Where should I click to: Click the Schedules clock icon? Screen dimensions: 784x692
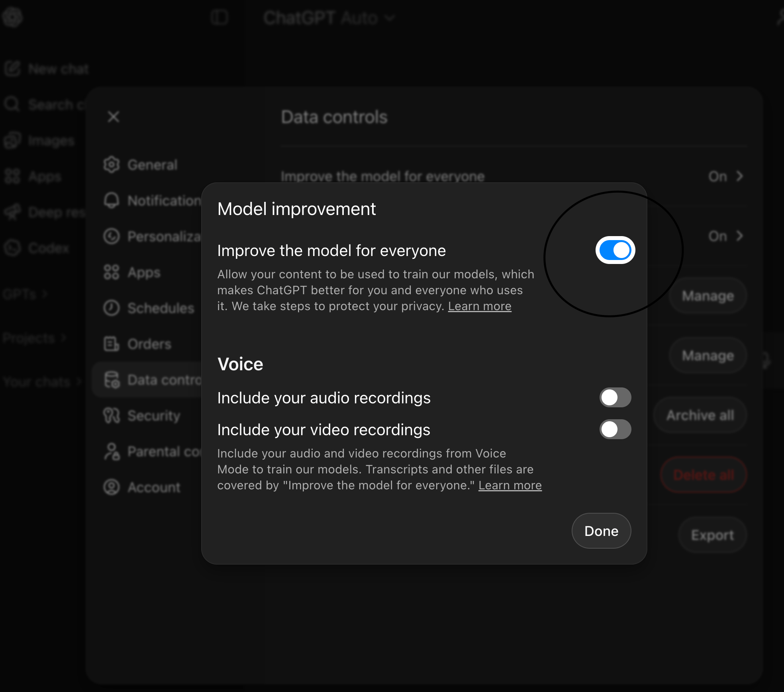(x=112, y=308)
